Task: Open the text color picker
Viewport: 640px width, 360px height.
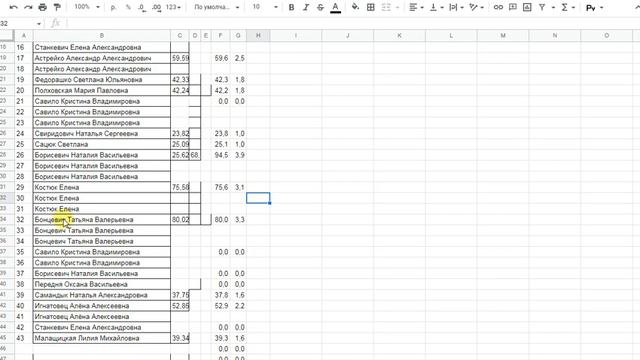Action: (x=336, y=7)
